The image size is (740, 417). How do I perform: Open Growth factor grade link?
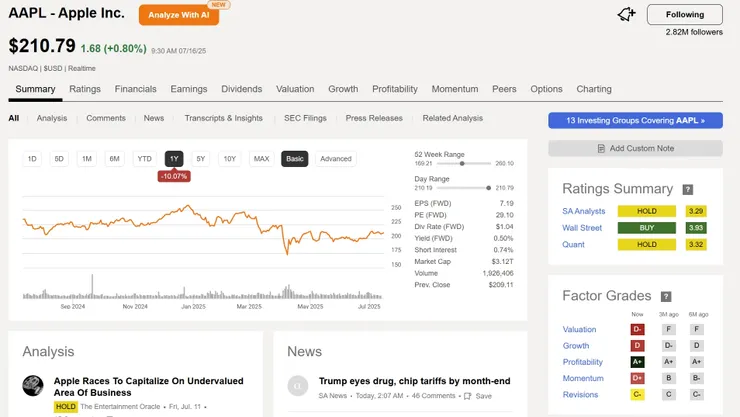pyautogui.click(x=576, y=346)
